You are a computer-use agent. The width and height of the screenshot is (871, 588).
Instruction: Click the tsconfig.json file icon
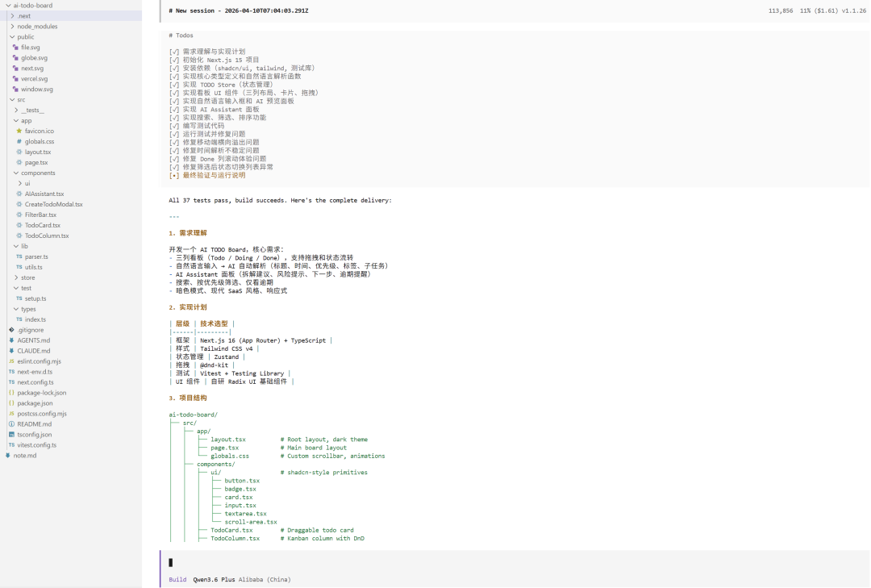click(x=11, y=434)
